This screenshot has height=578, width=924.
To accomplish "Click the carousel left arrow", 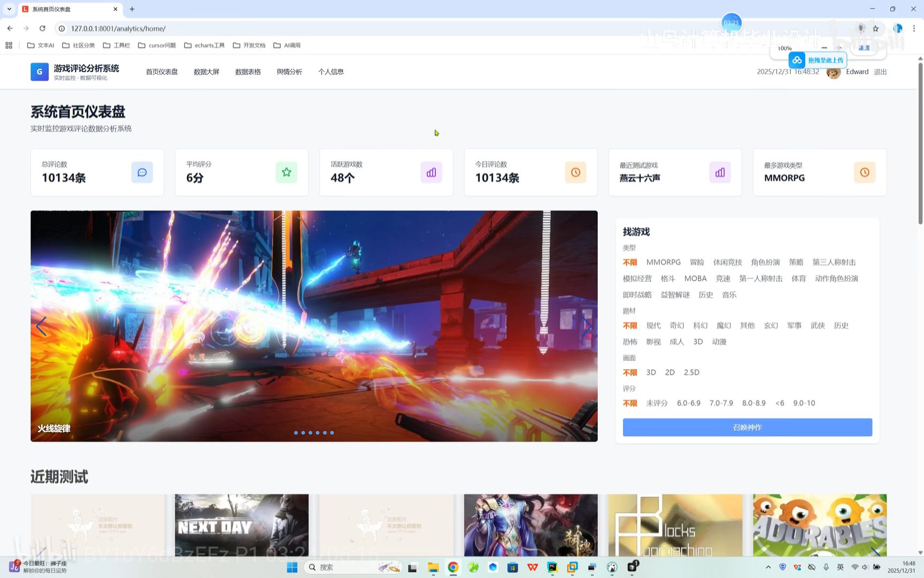I will [41, 326].
